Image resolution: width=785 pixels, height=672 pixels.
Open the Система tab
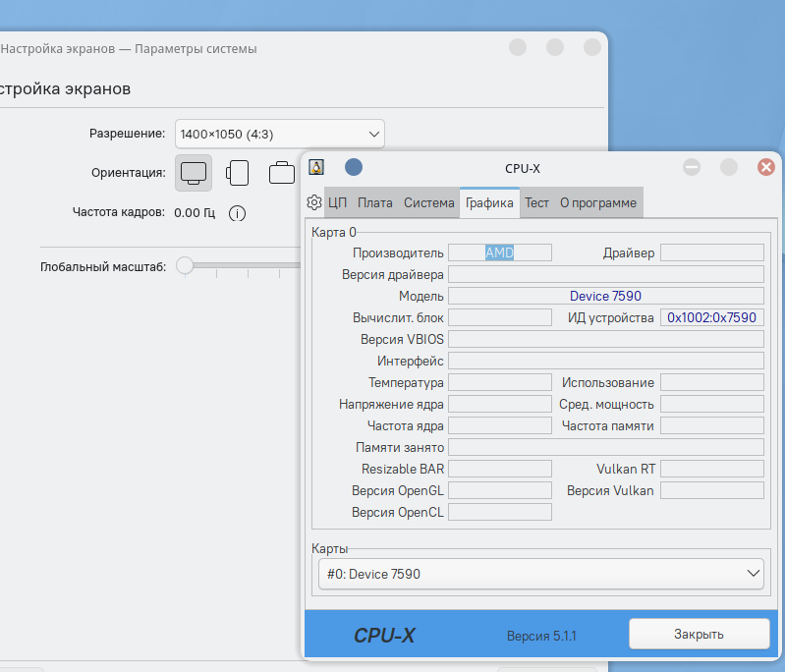429,202
